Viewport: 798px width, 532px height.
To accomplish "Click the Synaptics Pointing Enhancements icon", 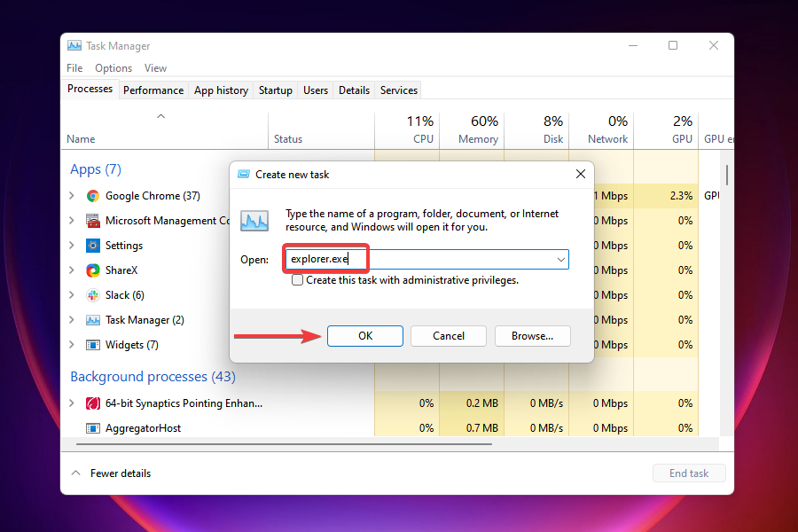I will 92,403.
